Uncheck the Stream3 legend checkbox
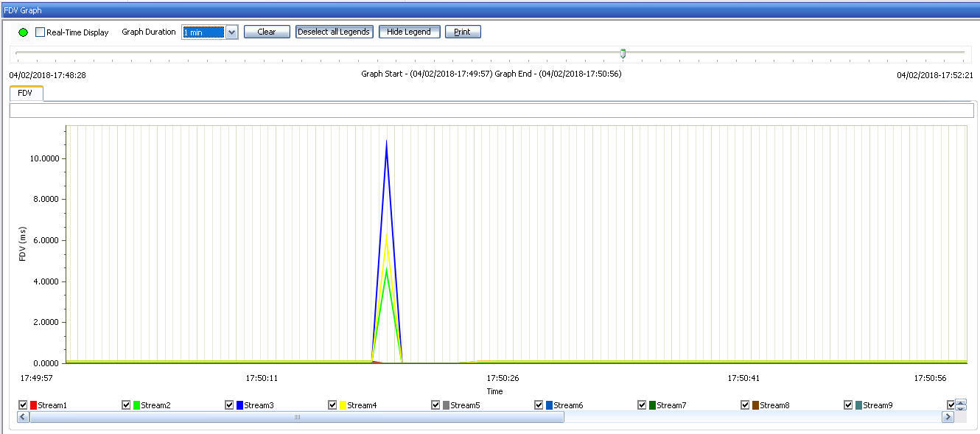This screenshot has height=434, width=980. [x=229, y=405]
